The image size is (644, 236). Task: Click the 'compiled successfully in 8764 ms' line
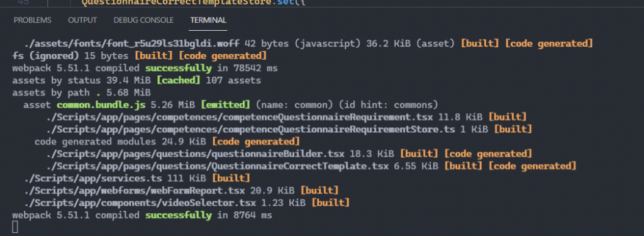[x=142, y=215]
